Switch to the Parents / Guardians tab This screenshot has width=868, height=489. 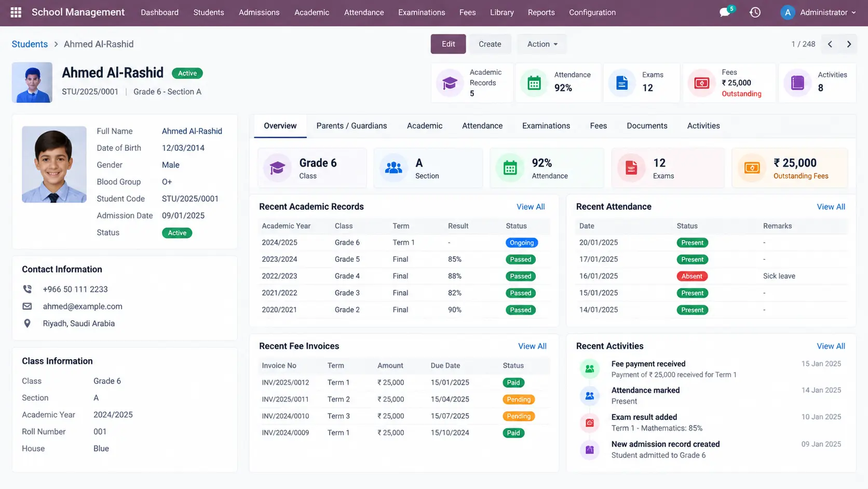351,126
